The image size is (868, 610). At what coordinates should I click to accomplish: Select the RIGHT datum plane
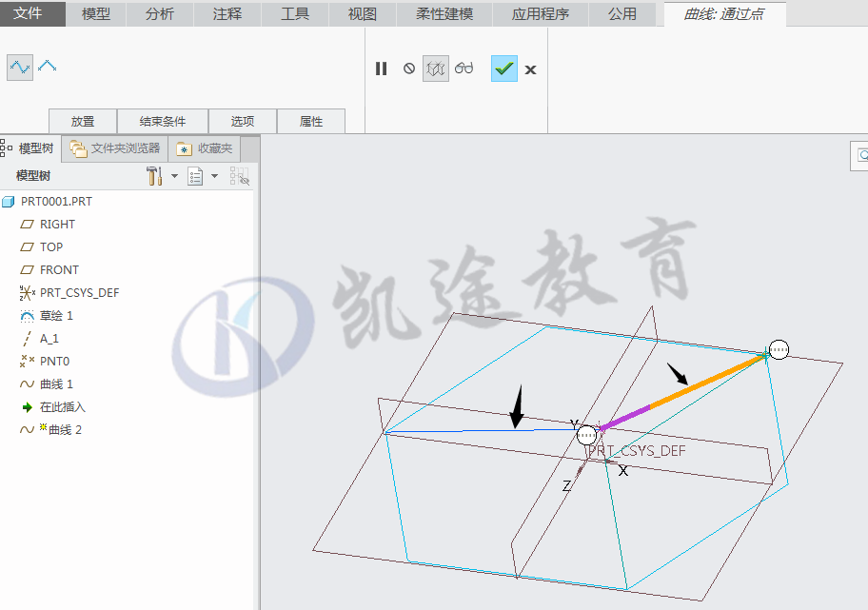[57, 225]
